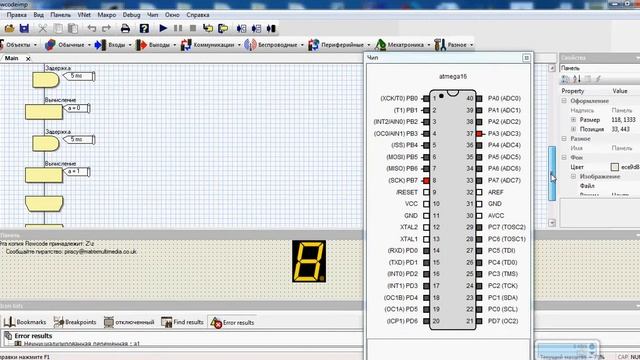Open the Чип menu

click(x=152, y=15)
